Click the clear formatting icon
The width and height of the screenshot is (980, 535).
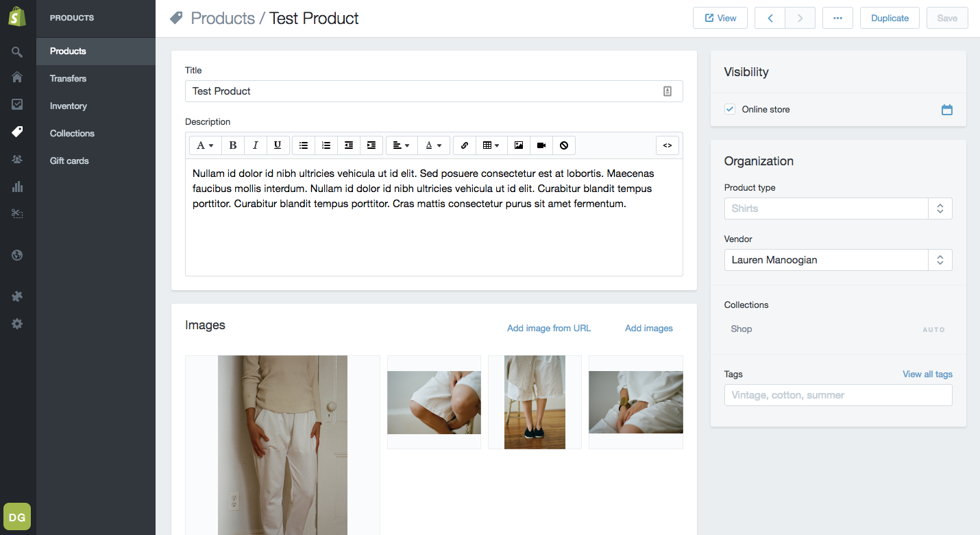(564, 145)
